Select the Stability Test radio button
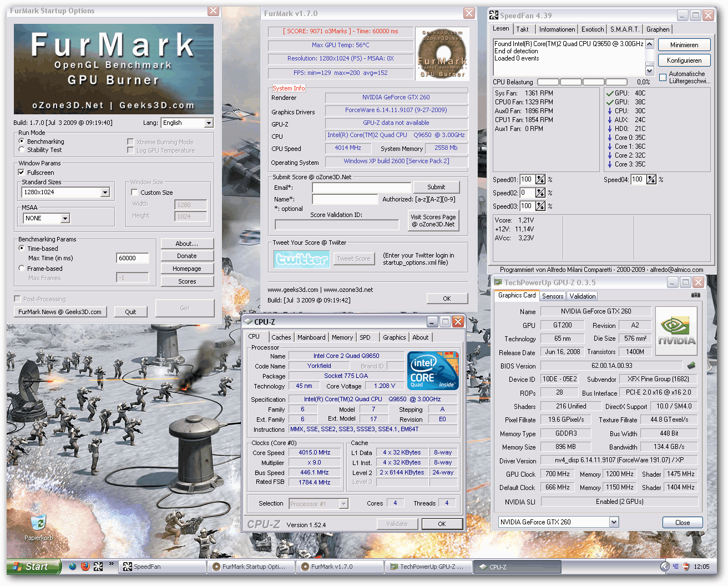728x586 pixels. coord(22,150)
